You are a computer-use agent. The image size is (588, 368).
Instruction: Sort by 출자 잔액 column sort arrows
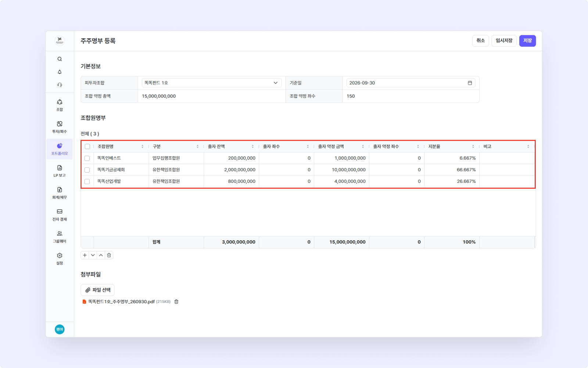click(x=253, y=146)
